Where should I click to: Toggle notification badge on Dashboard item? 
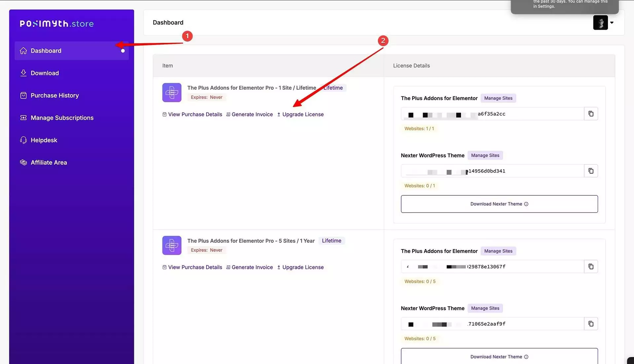[123, 50]
